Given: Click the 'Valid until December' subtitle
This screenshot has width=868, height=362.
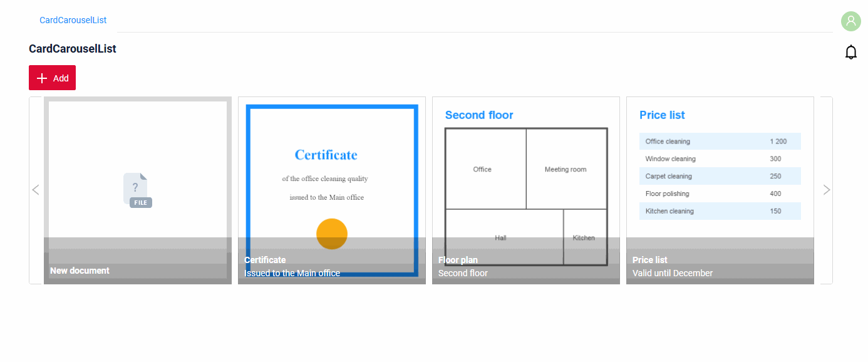Looking at the screenshot, I should click(x=673, y=273).
